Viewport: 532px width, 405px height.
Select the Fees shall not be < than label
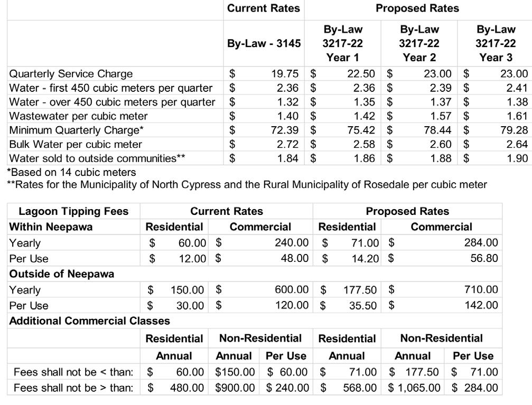pyautogui.click(x=73, y=372)
